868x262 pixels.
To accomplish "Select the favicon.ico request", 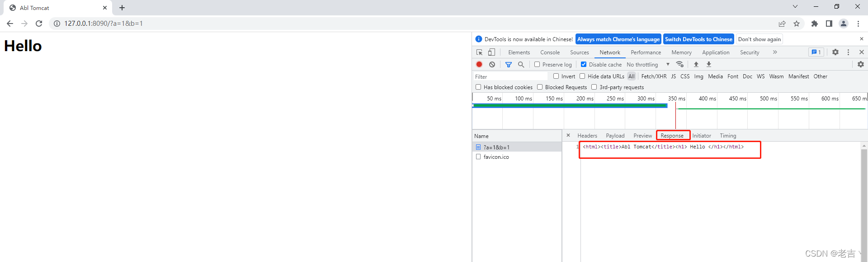I will pyautogui.click(x=517, y=157).
